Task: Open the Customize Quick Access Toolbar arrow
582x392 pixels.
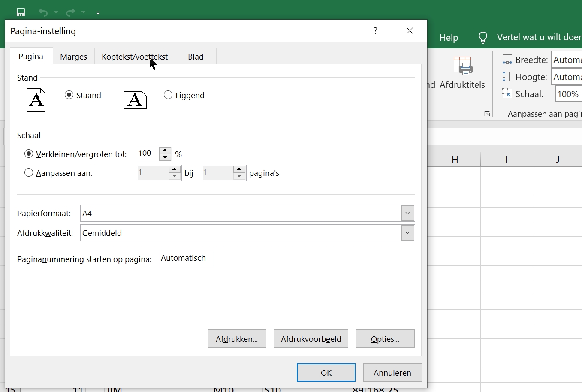Action: tap(98, 13)
